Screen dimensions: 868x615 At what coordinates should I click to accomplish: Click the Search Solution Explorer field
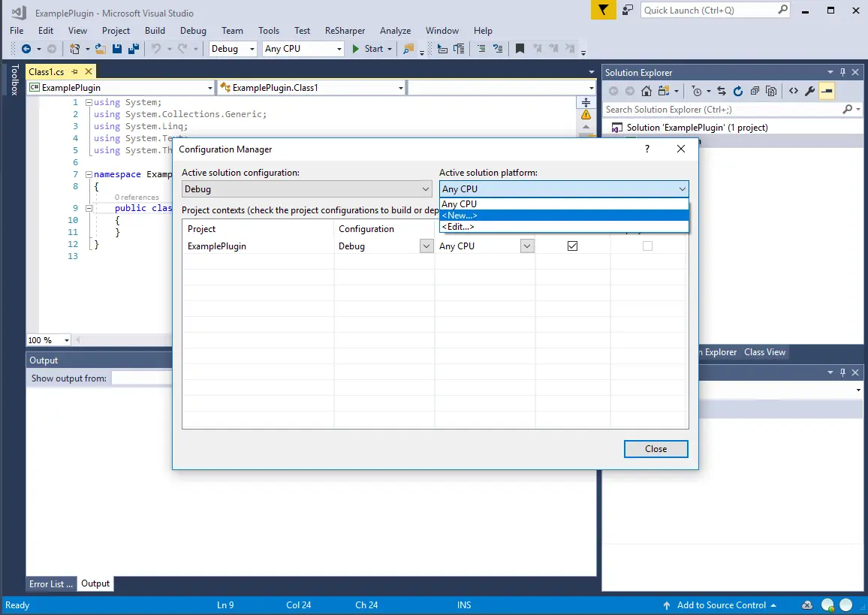722,110
